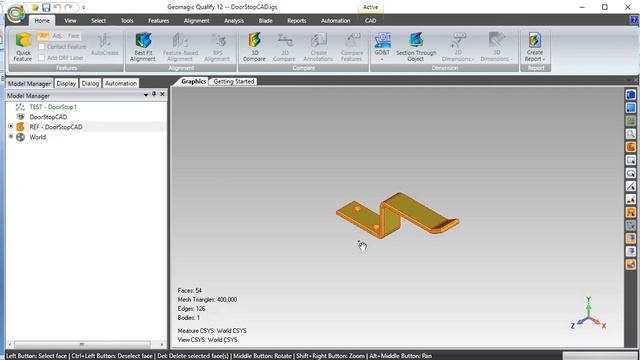Click the Model Manager scrollbar right arrow
The height and width of the screenshot is (360, 640).
point(162,344)
